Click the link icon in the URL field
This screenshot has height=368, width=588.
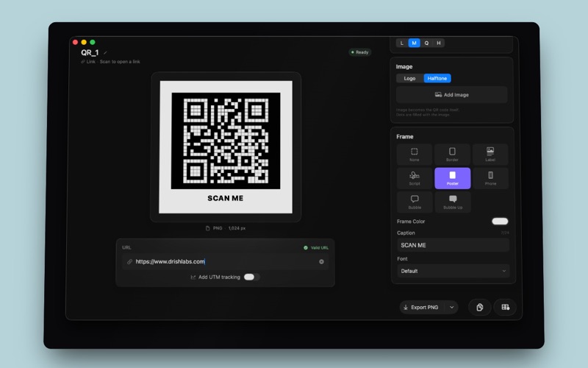pyautogui.click(x=129, y=262)
